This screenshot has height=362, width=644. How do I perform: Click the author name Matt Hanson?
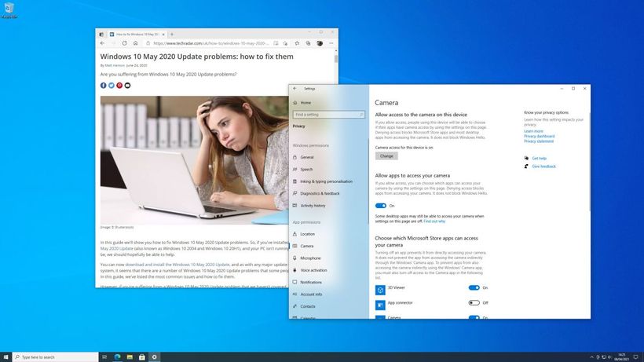coord(115,66)
